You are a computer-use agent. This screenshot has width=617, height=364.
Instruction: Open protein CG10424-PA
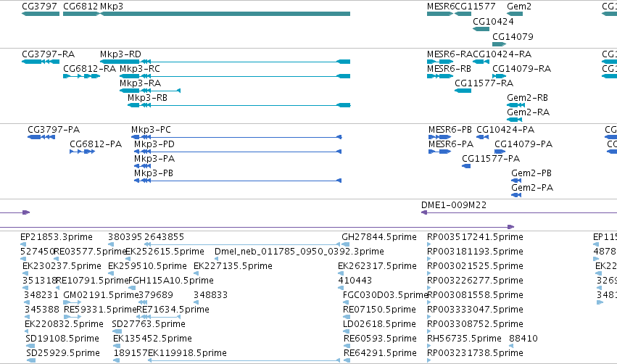click(x=482, y=137)
